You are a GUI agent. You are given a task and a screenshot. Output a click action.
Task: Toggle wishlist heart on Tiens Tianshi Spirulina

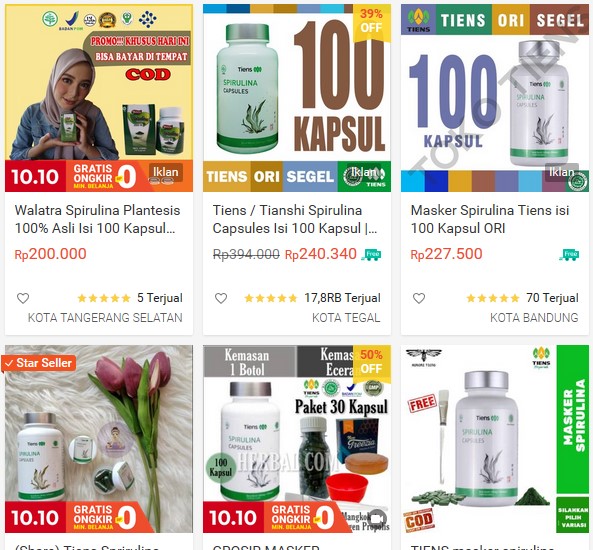tap(221, 298)
